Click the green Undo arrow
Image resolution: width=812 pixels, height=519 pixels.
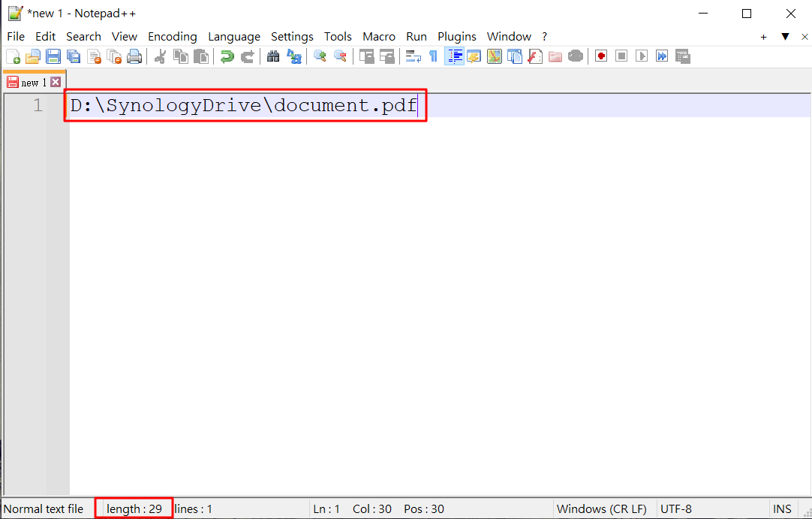click(227, 56)
